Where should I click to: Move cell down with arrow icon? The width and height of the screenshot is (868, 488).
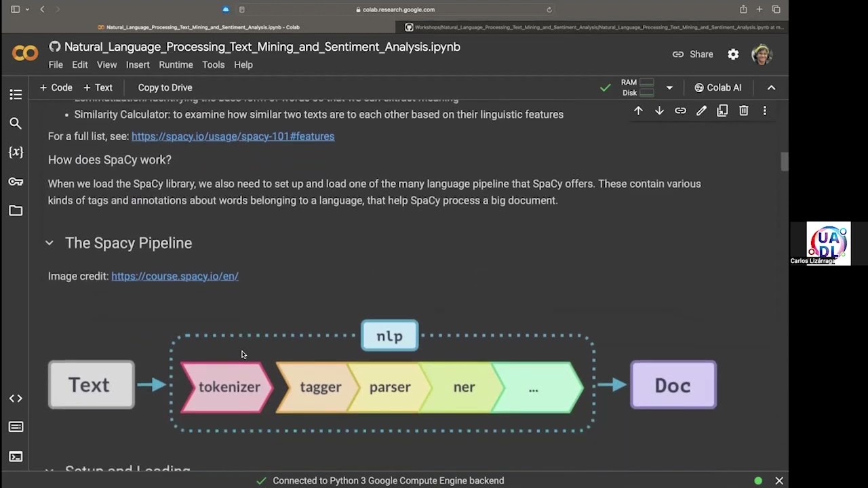coord(659,110)
